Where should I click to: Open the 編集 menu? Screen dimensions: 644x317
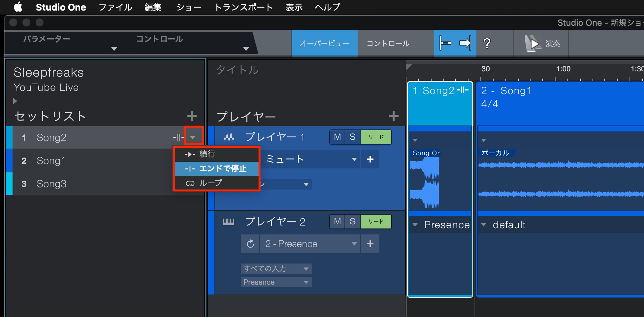click(153, 7)
